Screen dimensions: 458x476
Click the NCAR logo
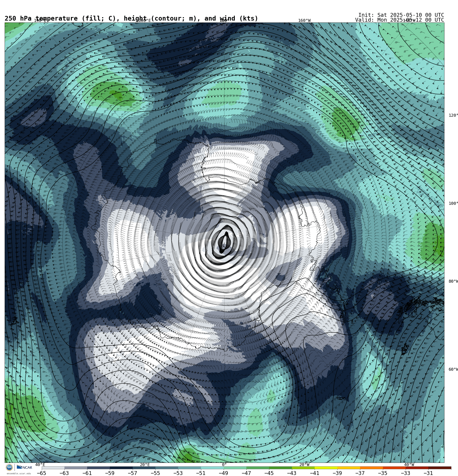coord(24,467)
